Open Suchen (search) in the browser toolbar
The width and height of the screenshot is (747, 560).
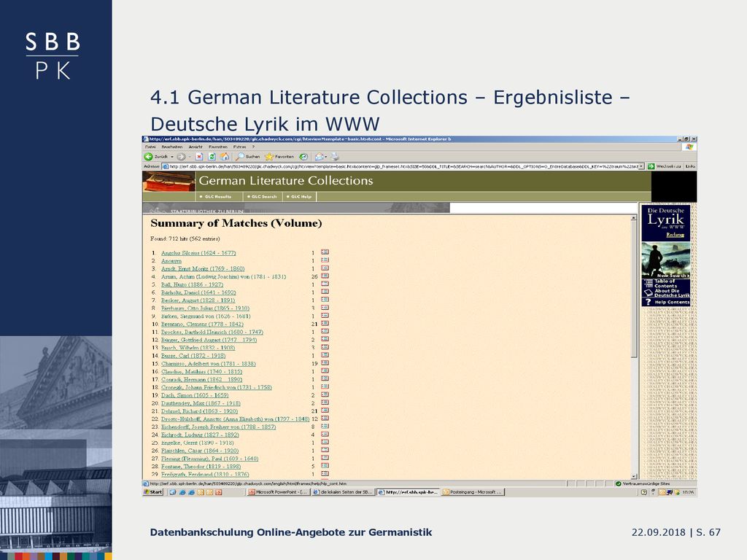point(248,157)
